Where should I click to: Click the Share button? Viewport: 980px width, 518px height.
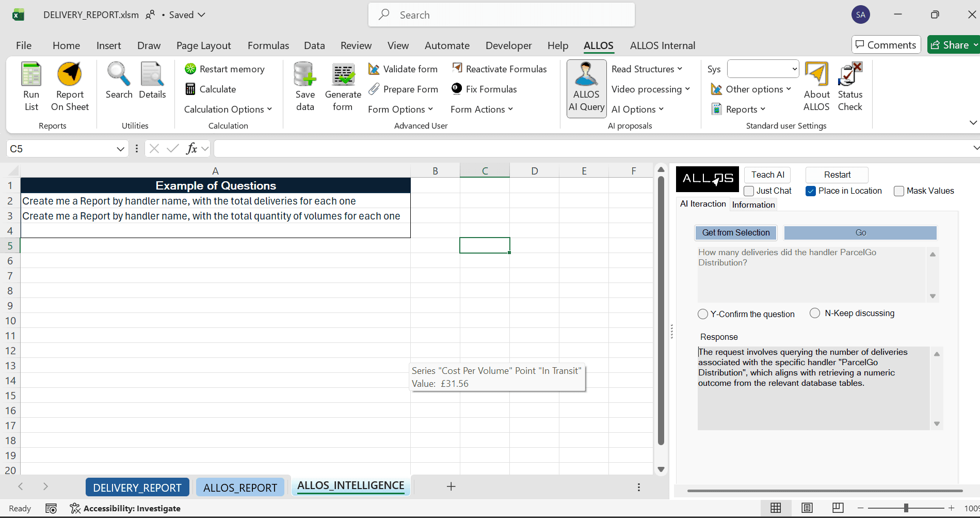point(953,45)
